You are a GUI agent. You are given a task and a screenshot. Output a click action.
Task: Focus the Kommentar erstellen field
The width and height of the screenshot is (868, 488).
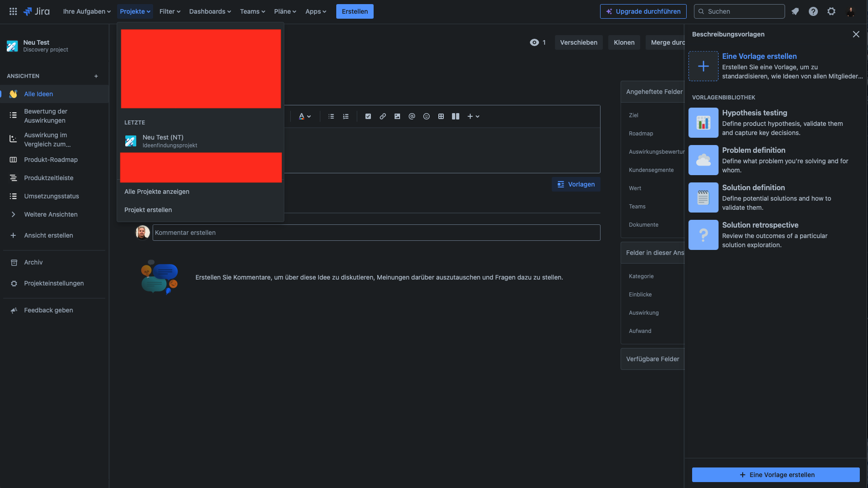(376, 233)
